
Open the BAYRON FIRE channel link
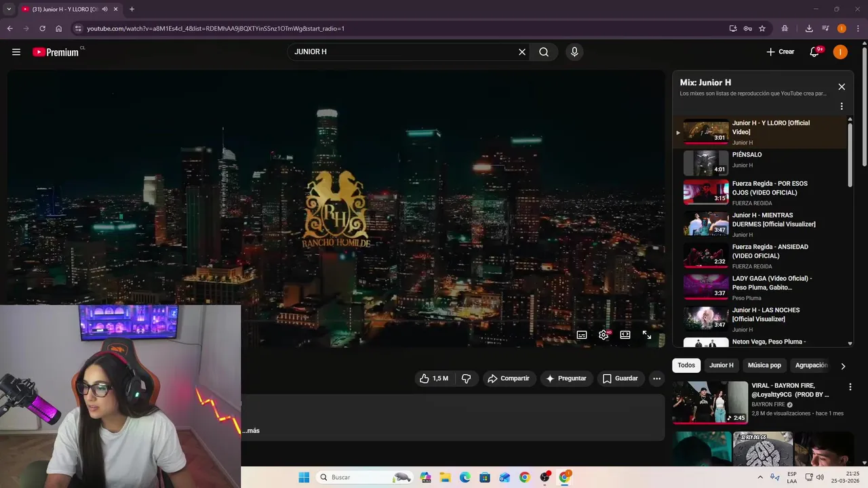[x=768, y=405]
